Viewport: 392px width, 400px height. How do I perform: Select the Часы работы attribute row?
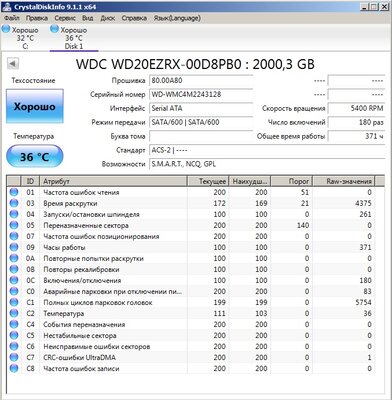pos(190,247)
